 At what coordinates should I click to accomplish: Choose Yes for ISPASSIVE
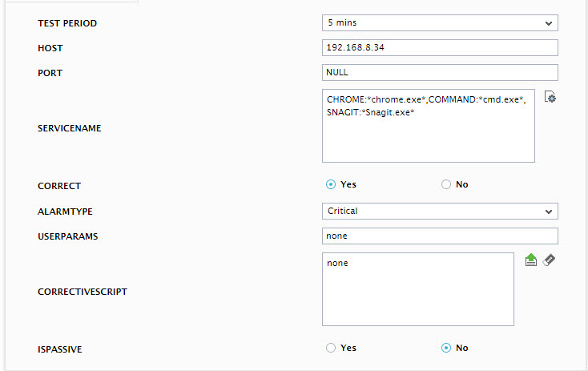(x=331, y=348)
